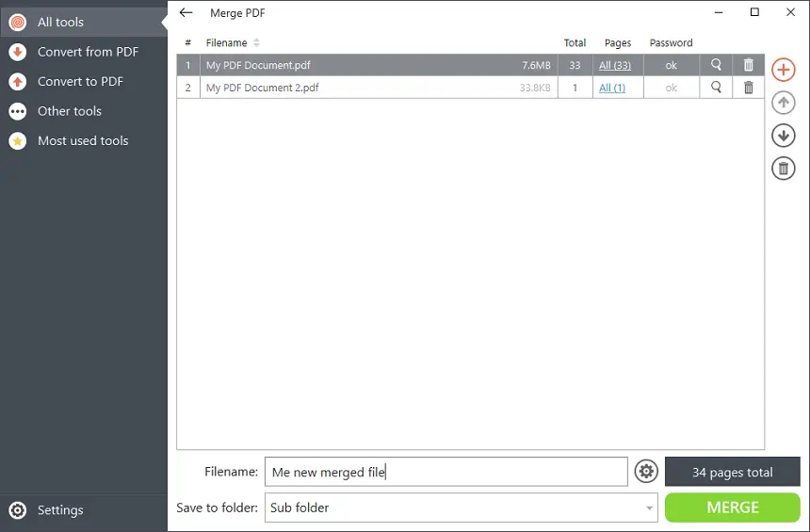Preview My PDF Document 2.pdf with magnifier
The height and width of the screenshot is (532, 810).
(717, 88)
